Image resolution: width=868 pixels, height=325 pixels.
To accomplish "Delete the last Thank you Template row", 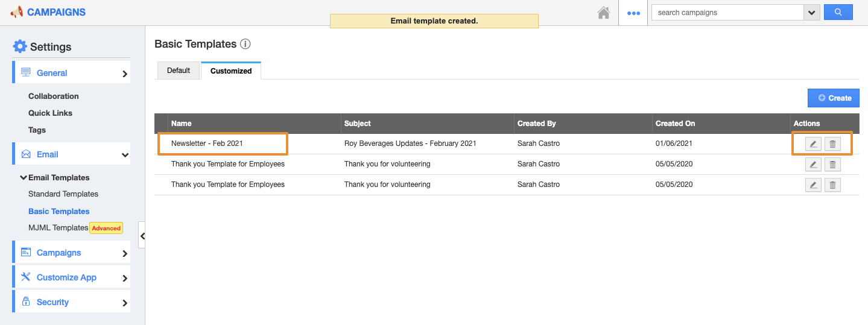I will tap(832, 185).
